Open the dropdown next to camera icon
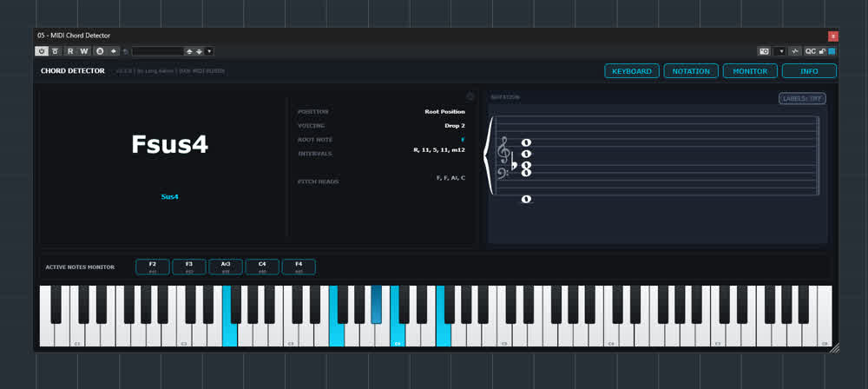Viewport: 868px width, 389px height. point(780,51)
